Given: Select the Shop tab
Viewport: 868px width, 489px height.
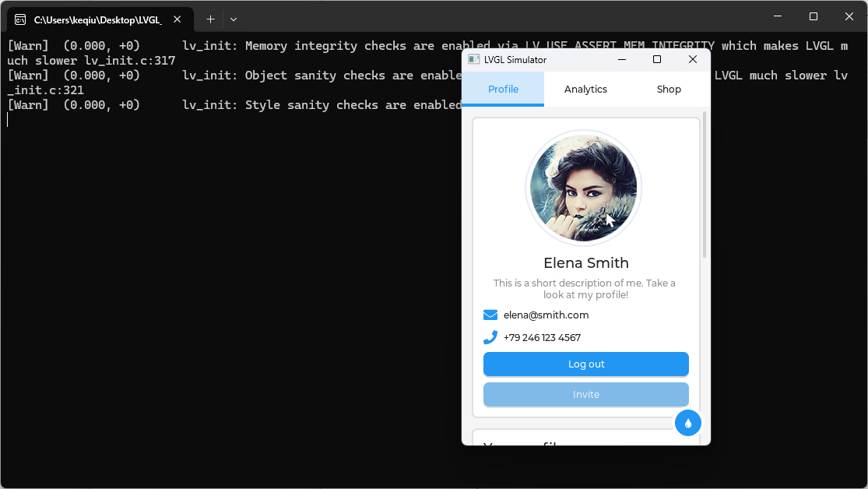Looking at the screenshot, I should [x=669, y=89].
